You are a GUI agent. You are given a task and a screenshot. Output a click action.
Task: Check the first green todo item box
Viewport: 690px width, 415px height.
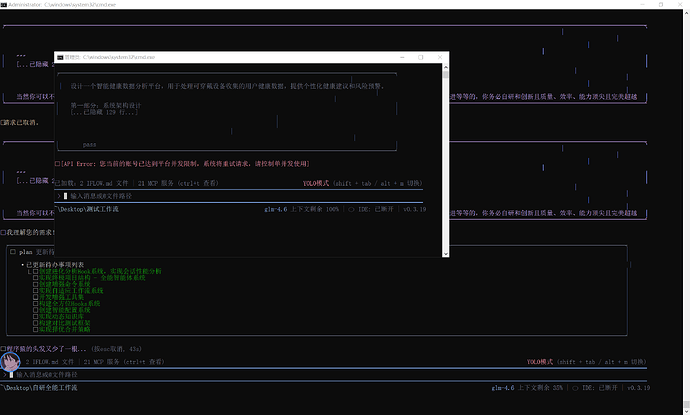pyautogui.click(x=36, y=271)
